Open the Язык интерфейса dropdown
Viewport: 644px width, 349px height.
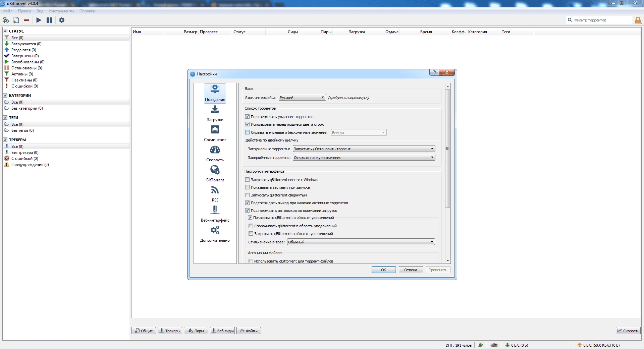[x=302, y=98]
